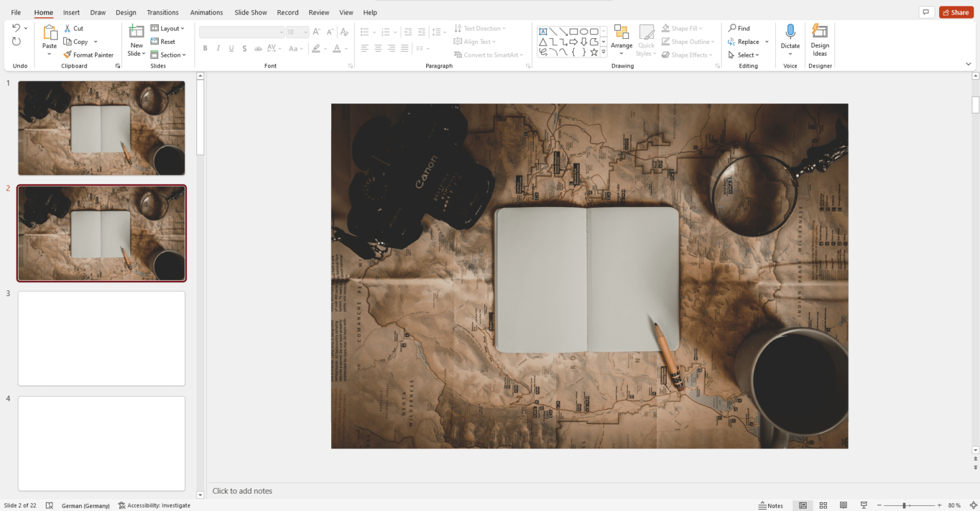Screen dimensions: 980x511
Task: Switch to the Design ribbon tab
Action: tap(126, 12)
